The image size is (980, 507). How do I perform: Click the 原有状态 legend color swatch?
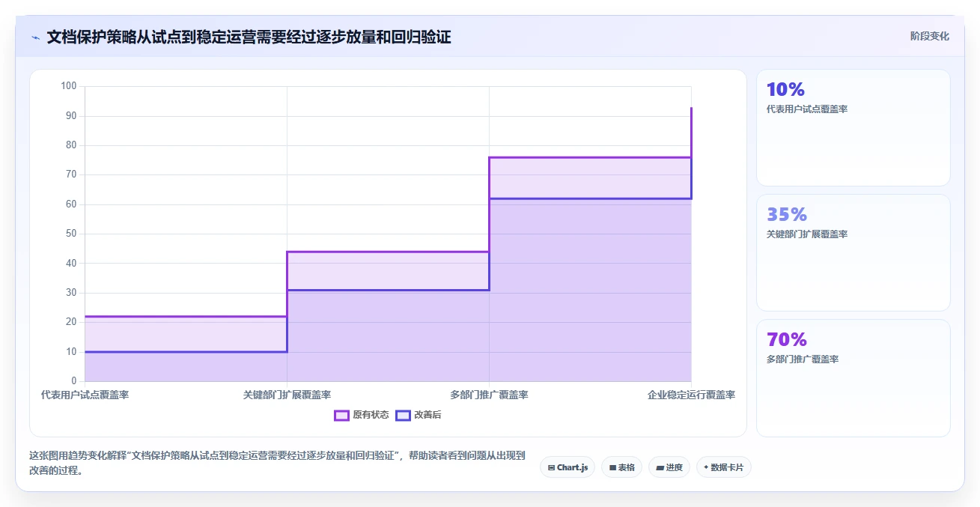point(341,415)
